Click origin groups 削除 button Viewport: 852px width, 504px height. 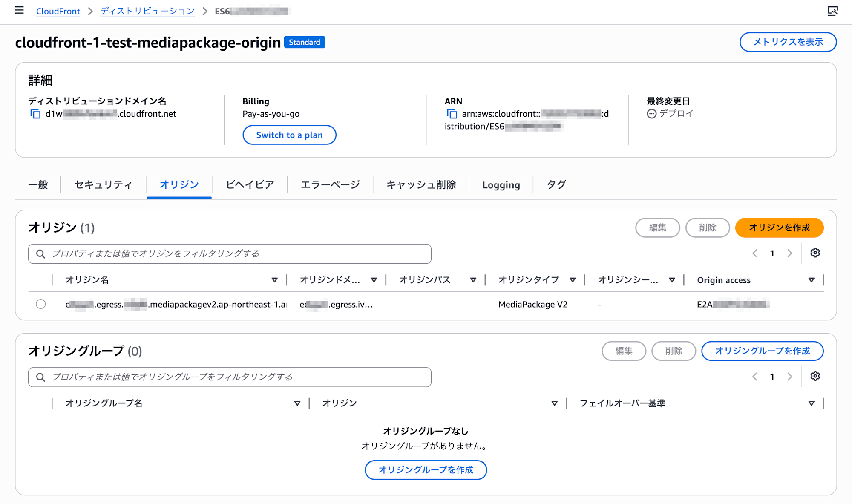pyautogui.click(x=674, y=351)
